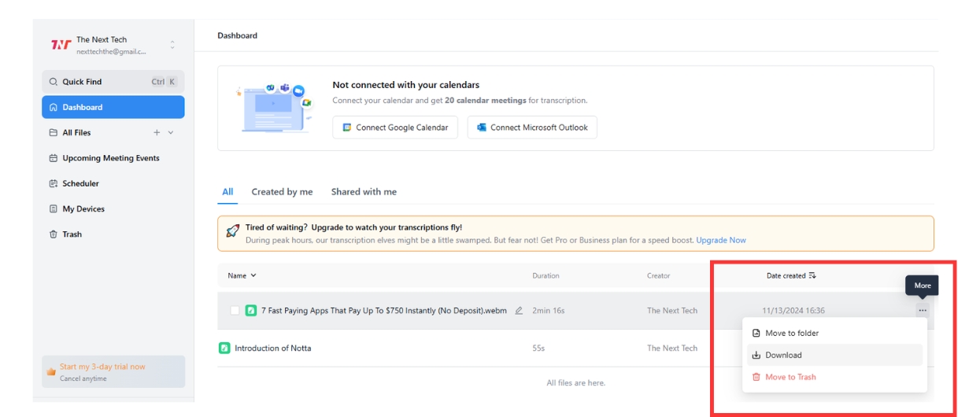Image resolution: width=980 pixels, height=417 pixels.
Task: Open Upcoming Meeting Events
Action: click(111, 158)
